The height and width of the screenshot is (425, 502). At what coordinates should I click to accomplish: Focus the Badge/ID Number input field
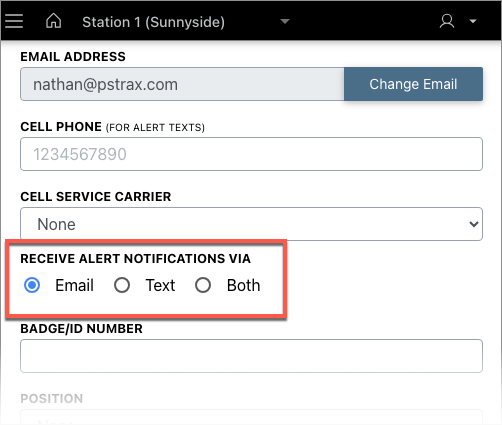251,356
